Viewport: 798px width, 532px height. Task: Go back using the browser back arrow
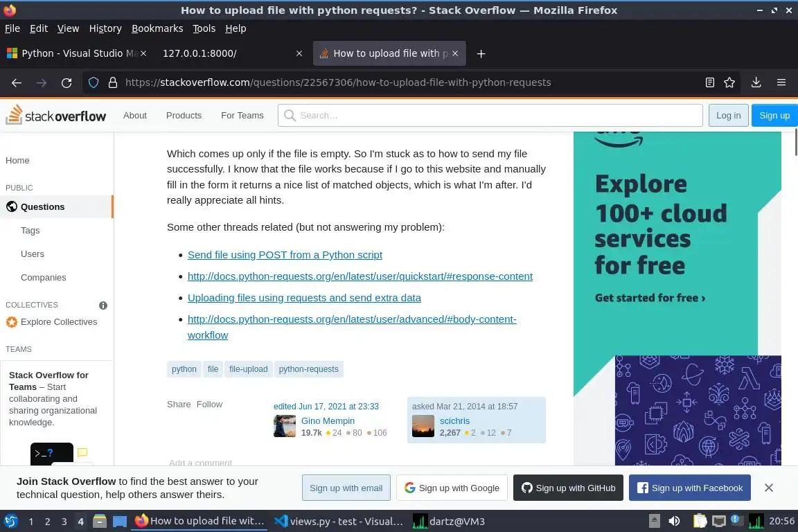(17, 82)
